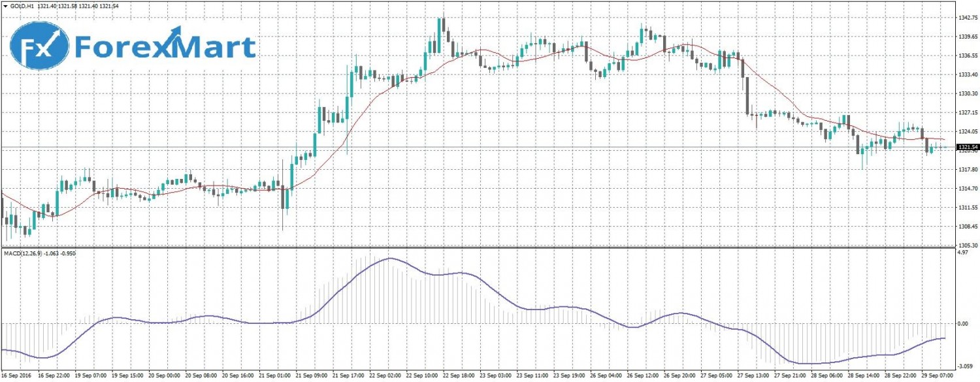The height and width of the screenshot is (382, 980).
Task: Click the current price tag 1321.54
Action: [x=966, y=148]
